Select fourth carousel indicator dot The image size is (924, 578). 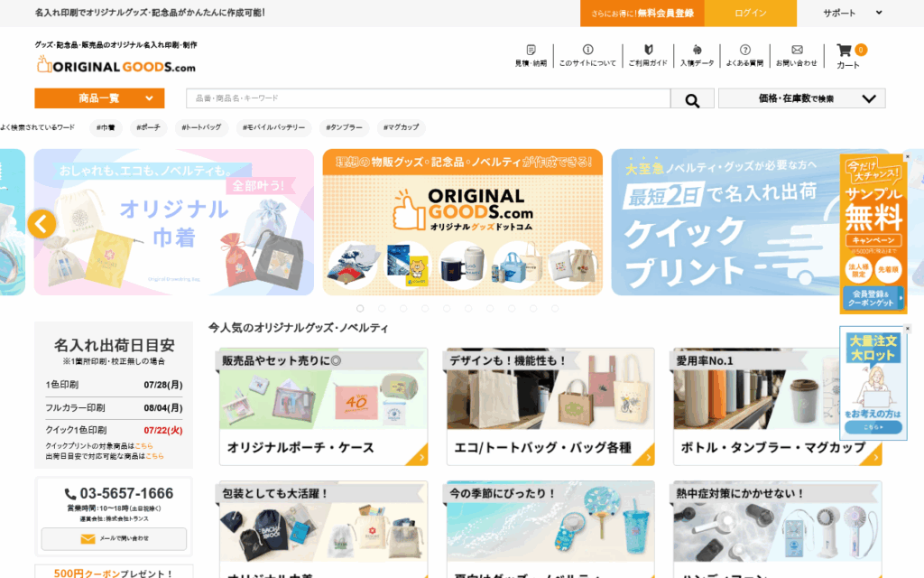coord(425,309)
